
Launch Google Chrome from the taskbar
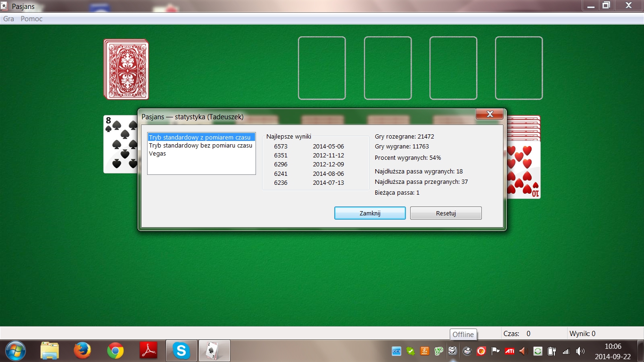click(x=115, y=351)
